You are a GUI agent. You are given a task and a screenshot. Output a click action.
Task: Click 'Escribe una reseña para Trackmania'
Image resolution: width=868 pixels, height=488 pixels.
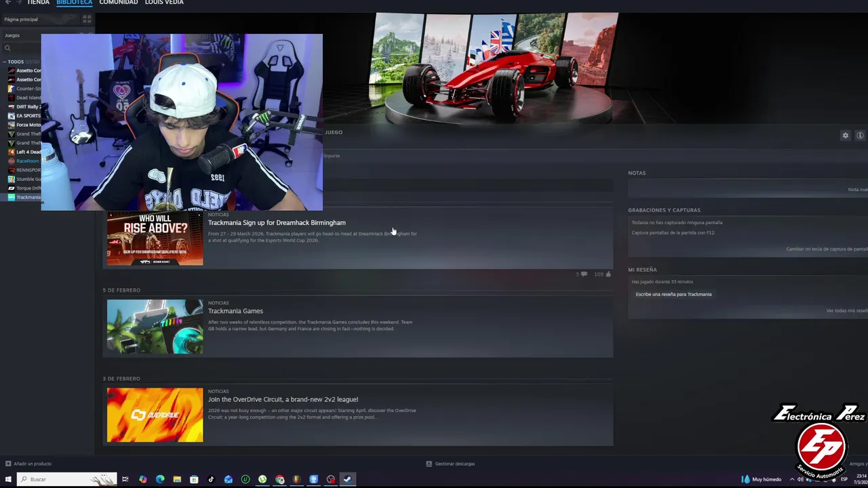673,294
